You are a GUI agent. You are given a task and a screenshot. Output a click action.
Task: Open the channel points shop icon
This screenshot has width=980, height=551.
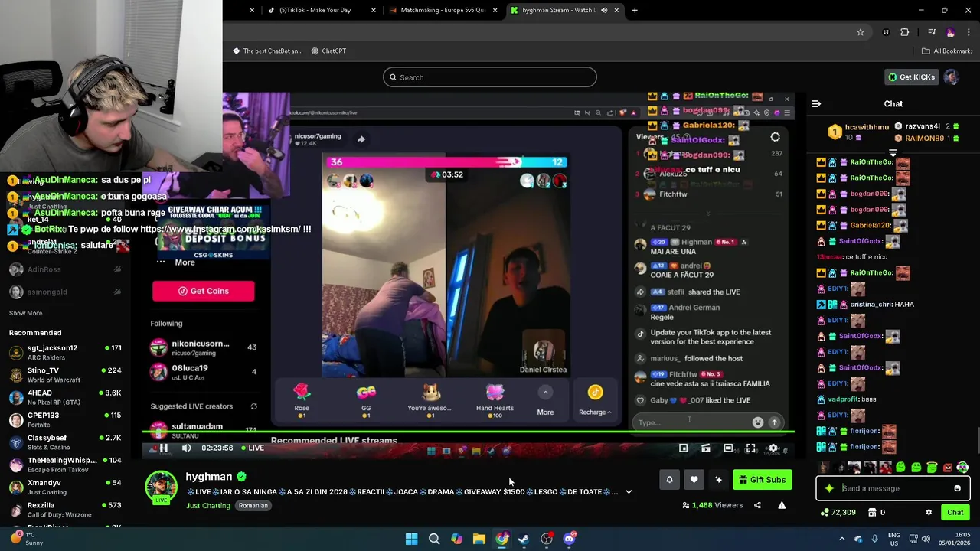873,513
